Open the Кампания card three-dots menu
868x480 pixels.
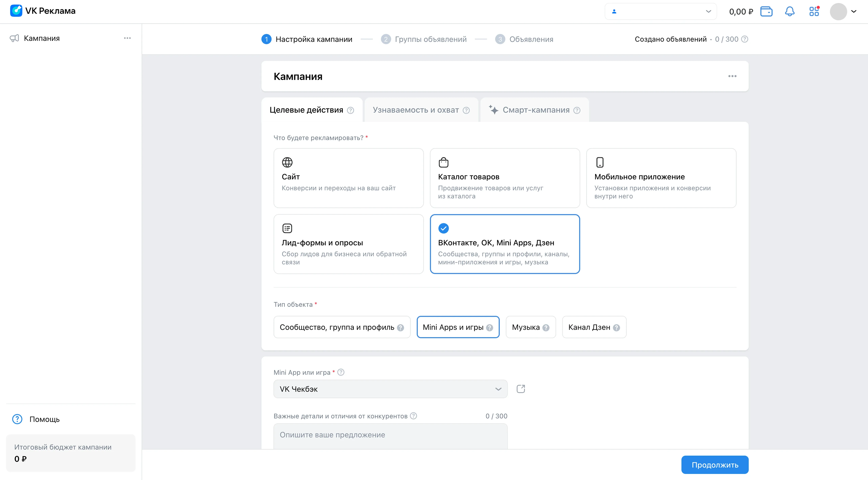[x=732, y=76]
